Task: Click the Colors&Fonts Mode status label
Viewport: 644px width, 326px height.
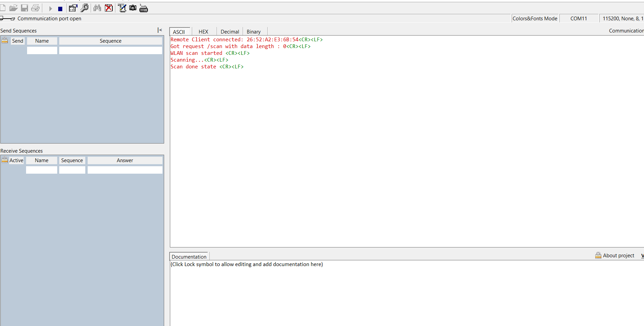Action: point(535,19)
